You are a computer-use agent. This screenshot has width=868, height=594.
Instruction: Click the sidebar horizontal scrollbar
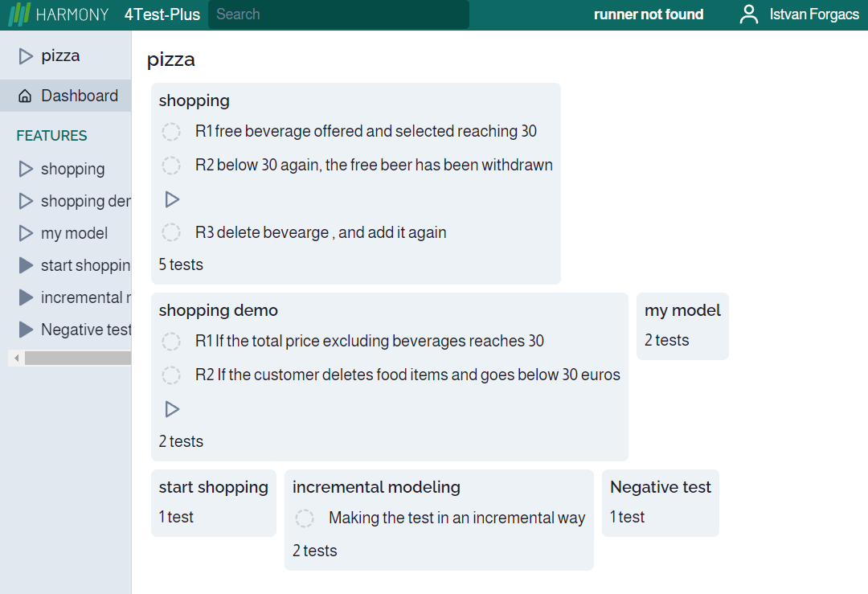(76, 358)
